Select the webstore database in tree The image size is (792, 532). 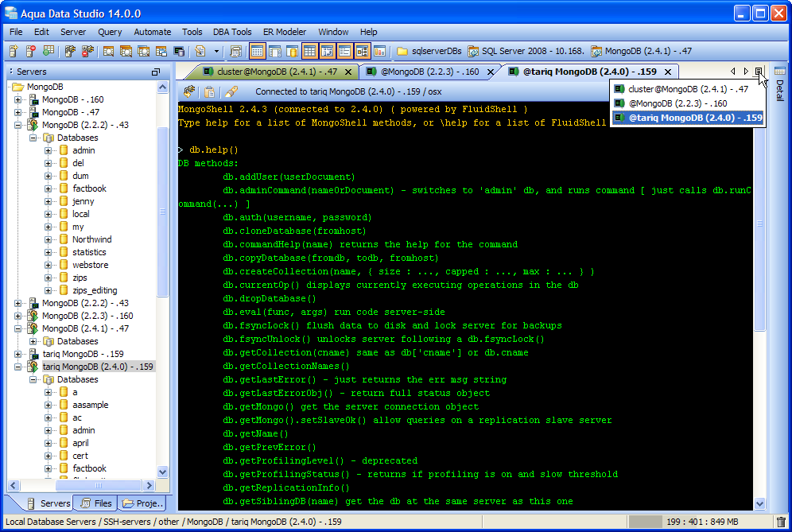pyautogui.click(x=90, y=265)
